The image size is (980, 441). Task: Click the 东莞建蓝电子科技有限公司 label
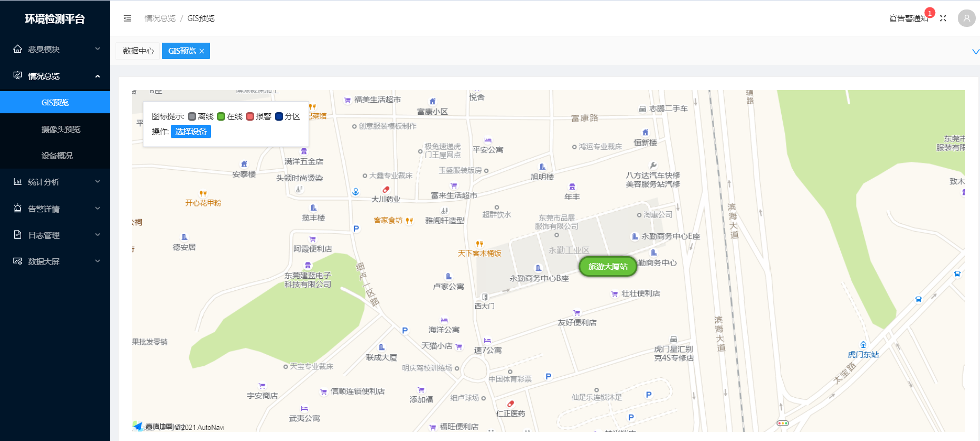pos(308,280)
